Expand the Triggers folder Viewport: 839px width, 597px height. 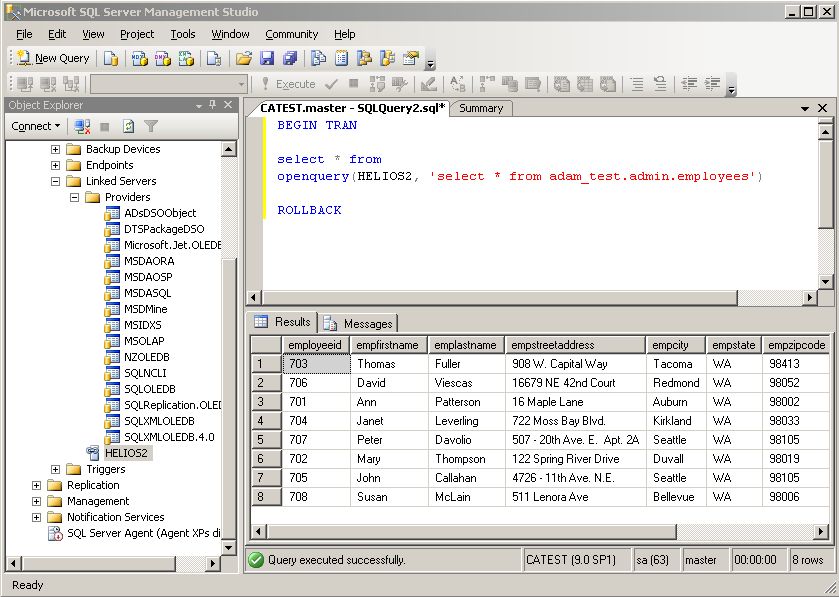pyautogui.click(x=55, y=469)
